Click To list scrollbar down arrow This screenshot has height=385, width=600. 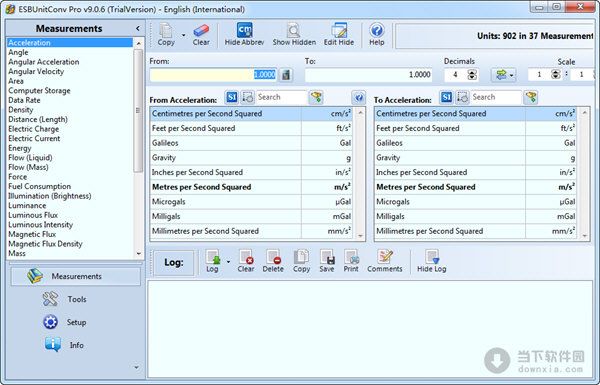[x=584, y=236]
